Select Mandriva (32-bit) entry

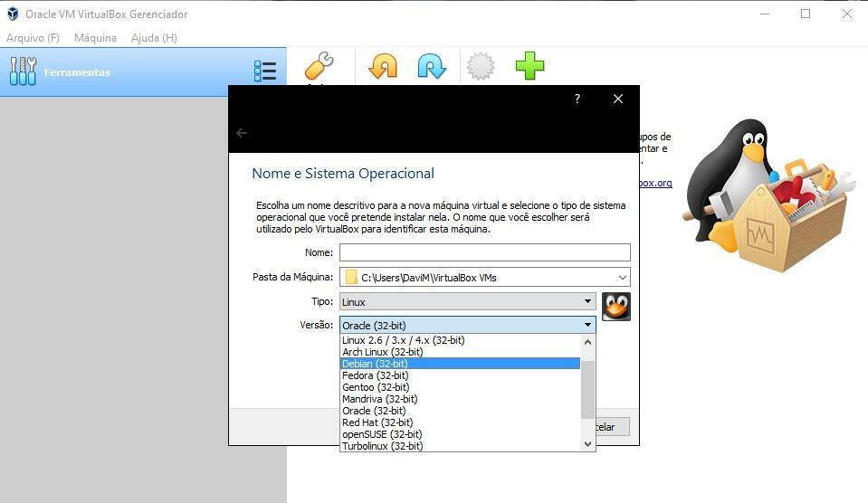(460, 399)
